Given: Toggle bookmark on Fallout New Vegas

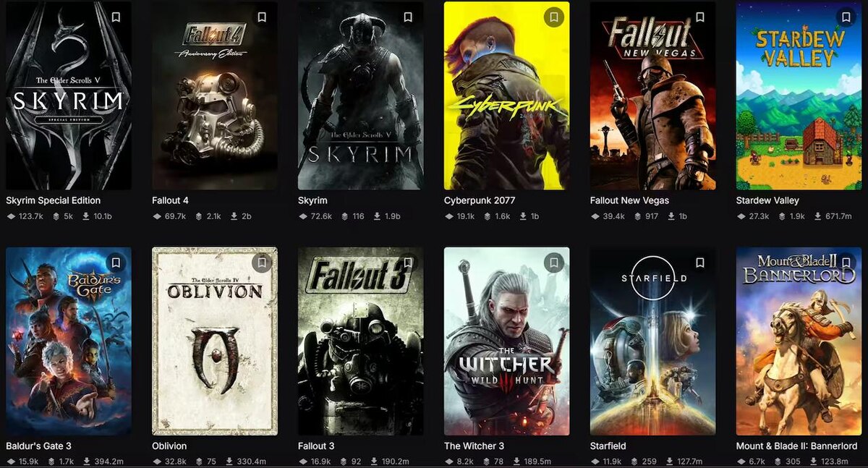Looking at the screenshot, I should [x=700, y=17].
